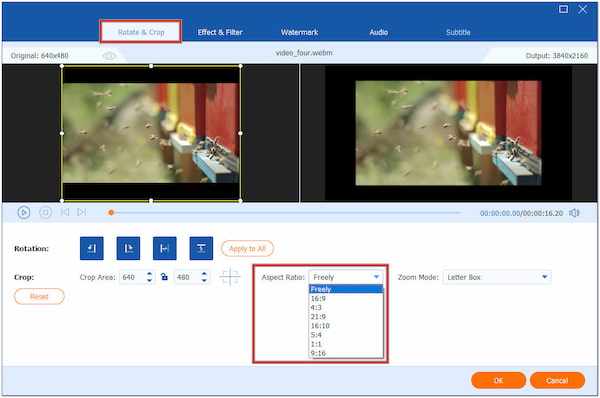Choose 4:3 aspect ratio
Screen dimensions: 600x398
coord(346,307)
